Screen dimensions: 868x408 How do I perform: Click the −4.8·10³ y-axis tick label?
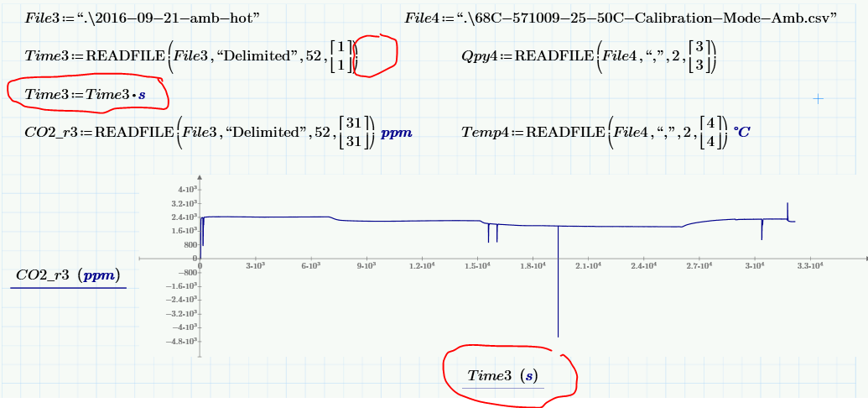(182, 341)
